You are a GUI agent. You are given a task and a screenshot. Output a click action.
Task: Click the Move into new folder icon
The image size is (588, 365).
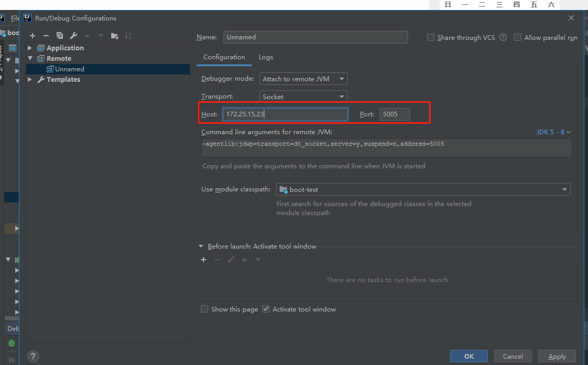[x=115, y=36]
